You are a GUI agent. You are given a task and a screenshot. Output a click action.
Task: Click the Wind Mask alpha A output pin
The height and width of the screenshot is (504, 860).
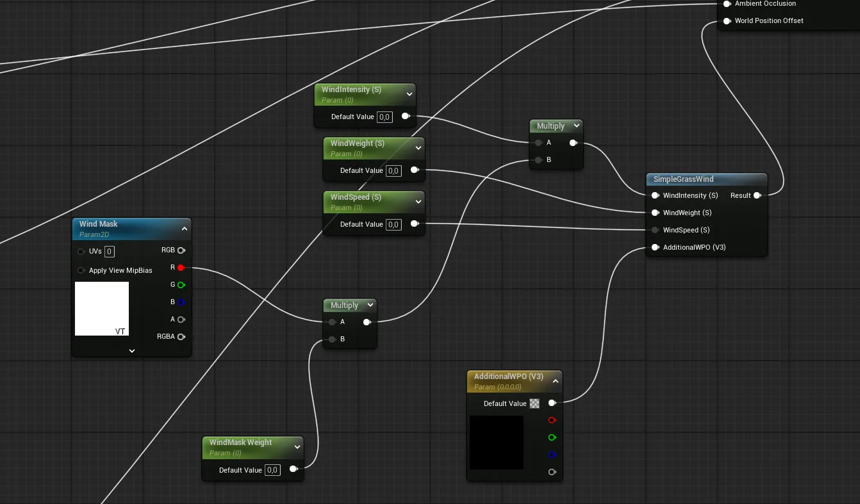[x=181, y=320]
